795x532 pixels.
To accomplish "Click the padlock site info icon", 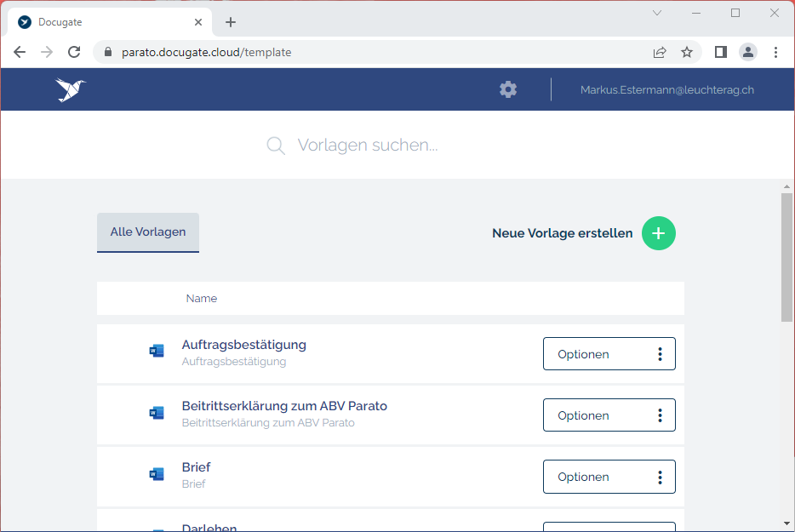I will (107, 52).
